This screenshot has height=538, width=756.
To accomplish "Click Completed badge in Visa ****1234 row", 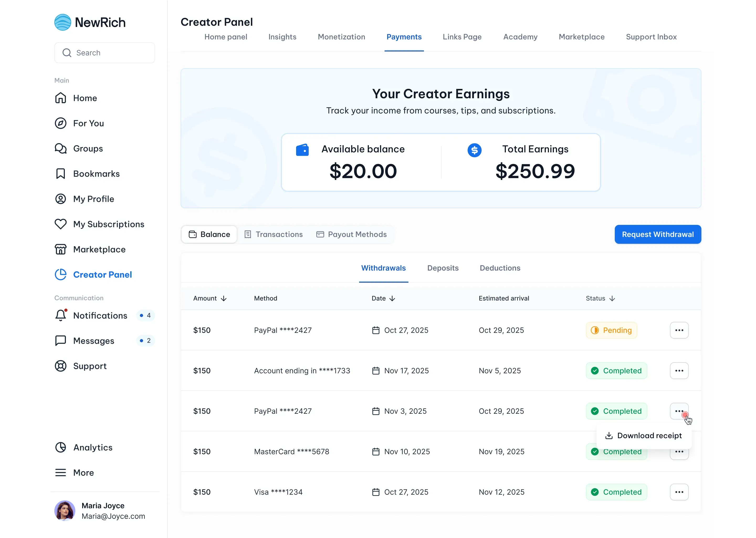I will click(616, 492).
